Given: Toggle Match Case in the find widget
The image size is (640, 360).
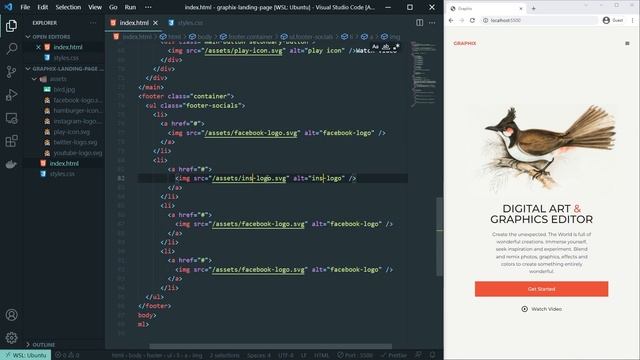Looking at the screenshot, I should tap(375, 47).
